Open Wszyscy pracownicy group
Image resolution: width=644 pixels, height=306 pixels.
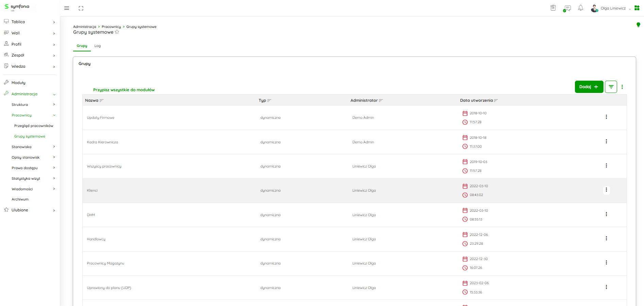click(104, 166)
